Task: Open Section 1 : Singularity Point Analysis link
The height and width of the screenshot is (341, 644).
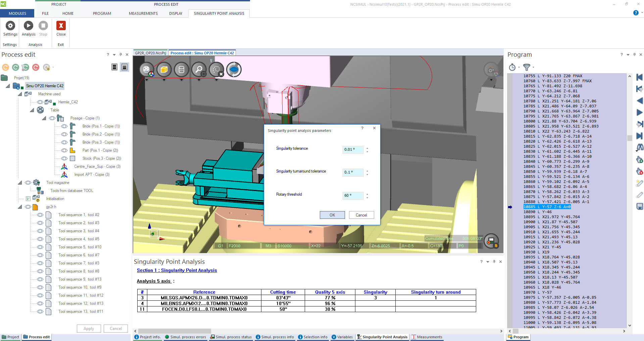Action: (x=177, y=270)
